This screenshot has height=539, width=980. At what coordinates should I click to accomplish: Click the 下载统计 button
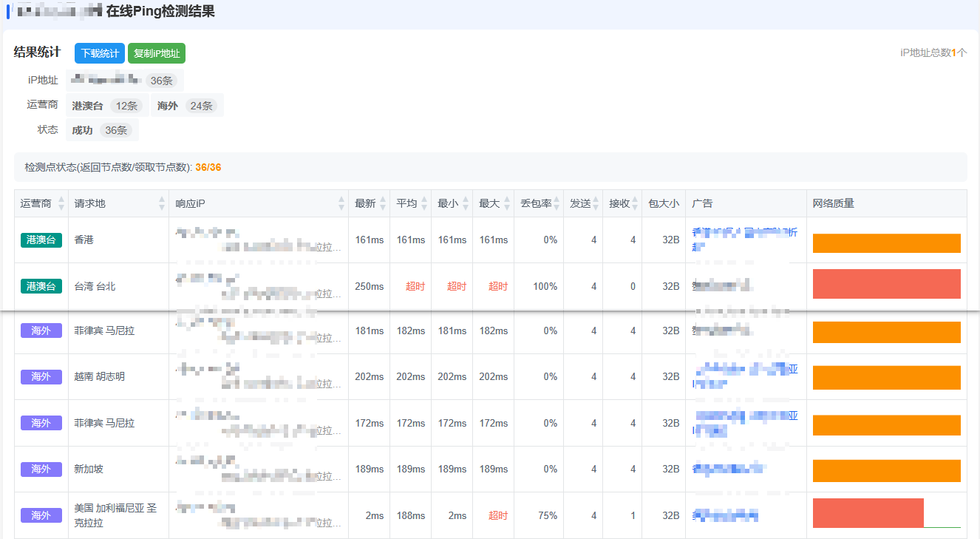[x=100, y=53]
